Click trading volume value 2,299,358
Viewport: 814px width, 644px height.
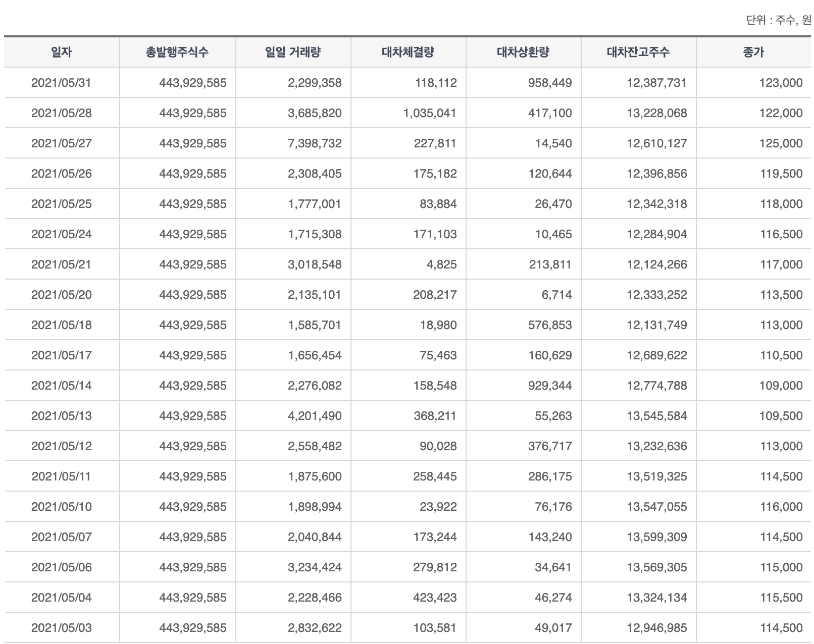click(x=315, y=83)
